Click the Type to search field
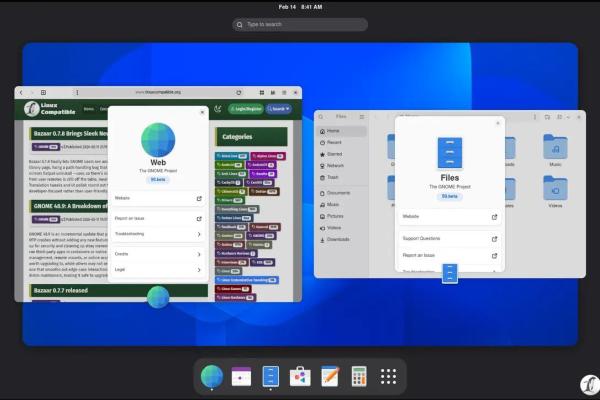 tap(300, 24)
